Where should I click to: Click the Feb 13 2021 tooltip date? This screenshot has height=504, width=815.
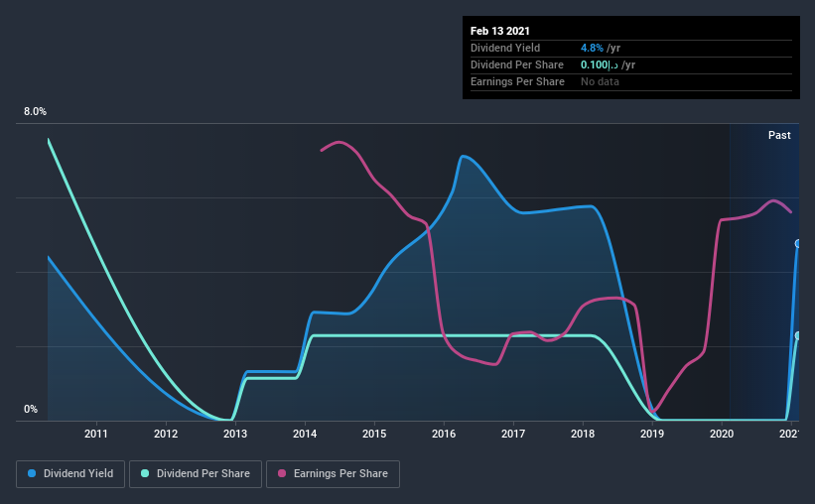pos(500,31)
